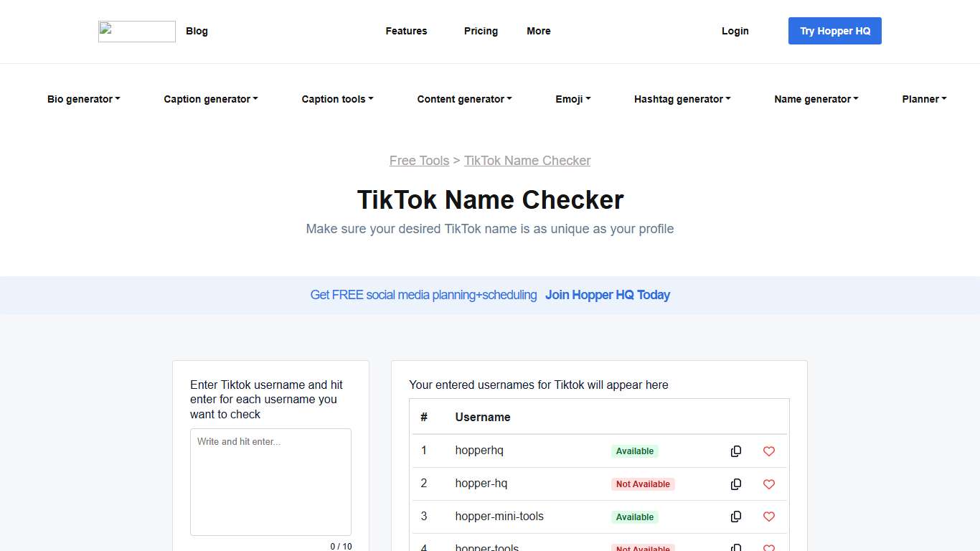This screenshot has width=980, height=551.
Task: Select the Features menu item
Action: pos(406,31)
